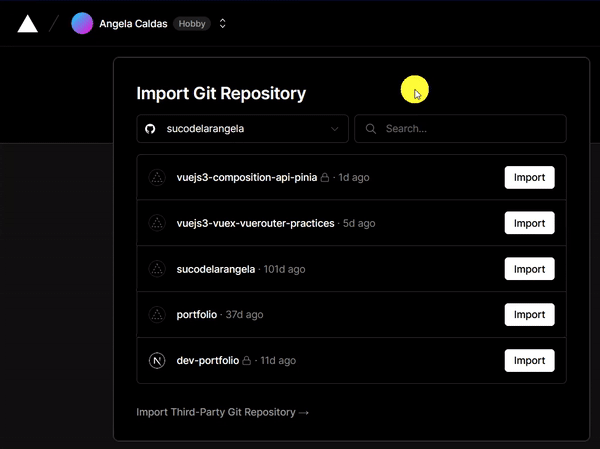The height and width of the screenshot is (449, 600).
Task: Select the vuejs3-composition-api-pinia repo name
Action: click(247, 178)
